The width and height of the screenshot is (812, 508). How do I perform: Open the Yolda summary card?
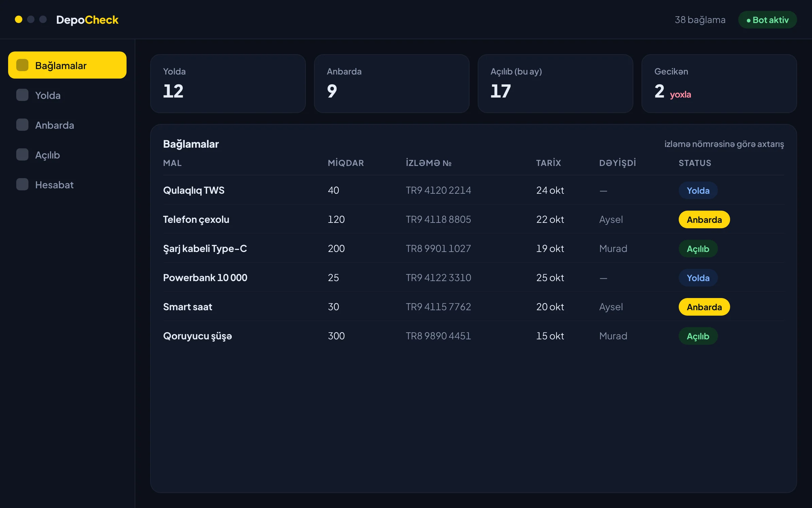coord(228,83)
